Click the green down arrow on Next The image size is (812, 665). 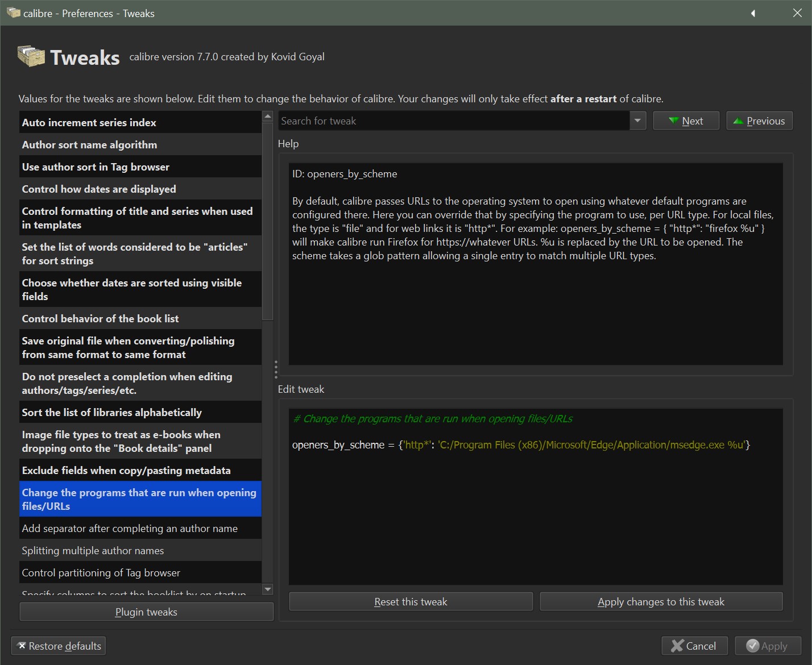point(674,120)
